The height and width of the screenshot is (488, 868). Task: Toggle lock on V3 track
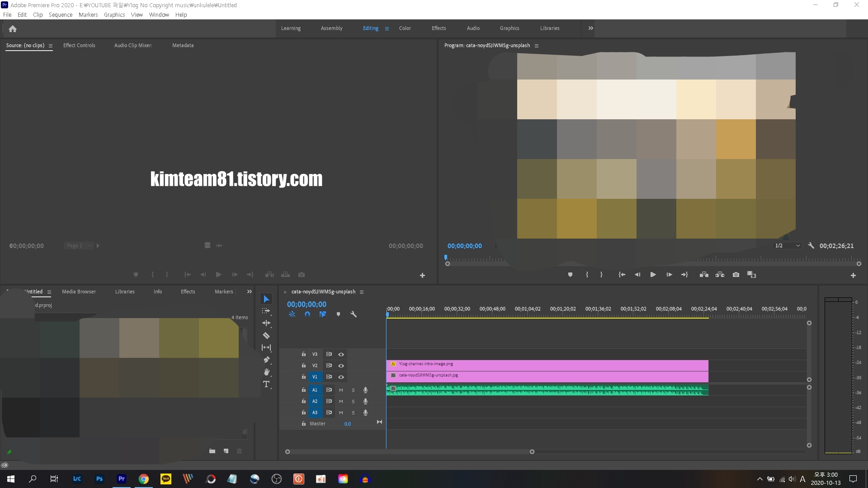coord(304,354)
